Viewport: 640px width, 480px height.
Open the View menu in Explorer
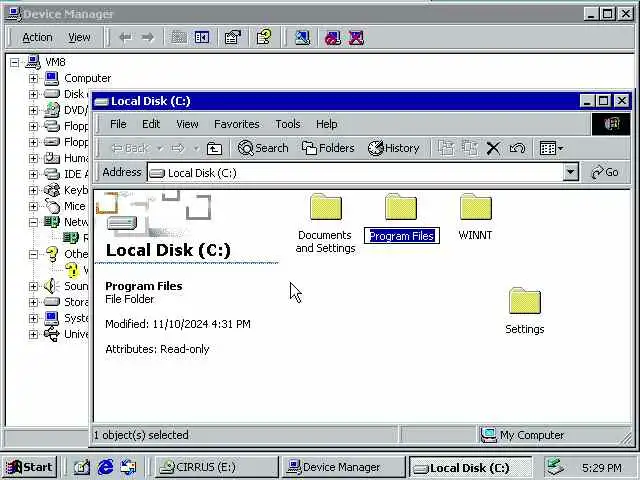187,124
